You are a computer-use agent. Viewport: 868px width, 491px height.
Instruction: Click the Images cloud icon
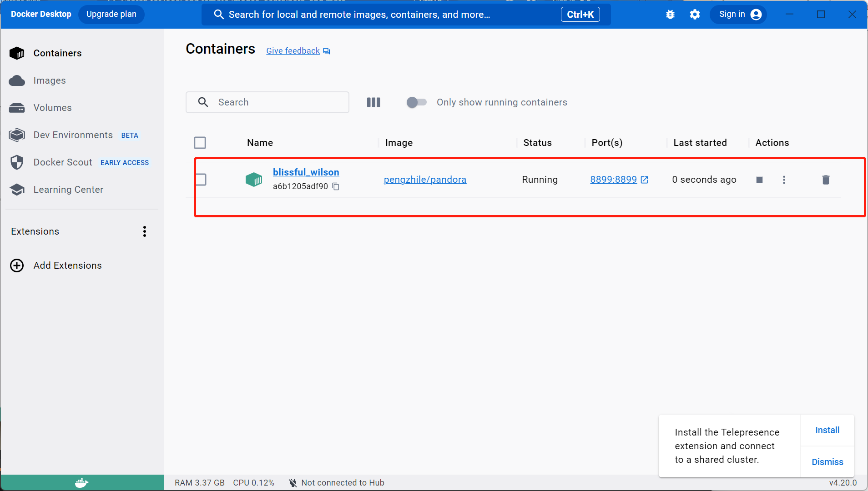coord(17,80)
